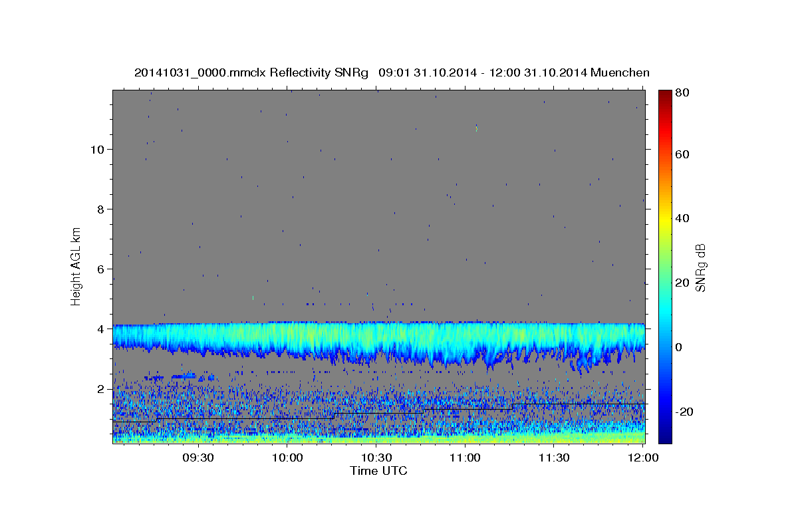Click the height tick label 8
798x532 pixels.
point(100,209)
